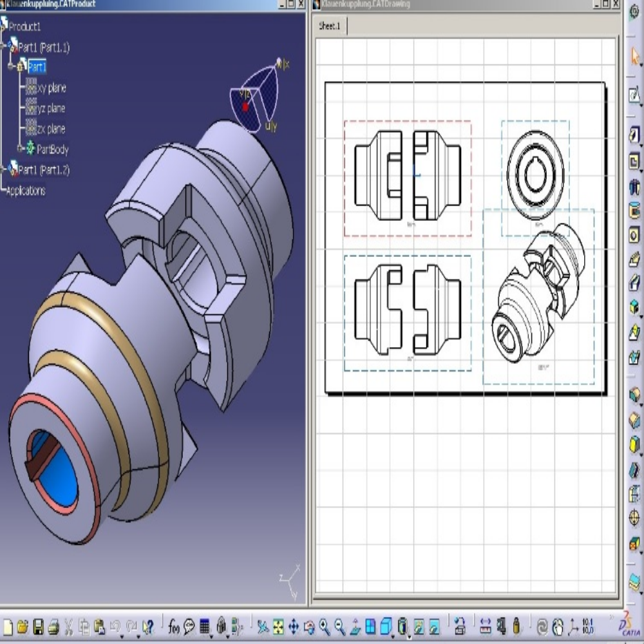Collapse the Part1 (Part1.1) tree node

(x=4, y=46)
